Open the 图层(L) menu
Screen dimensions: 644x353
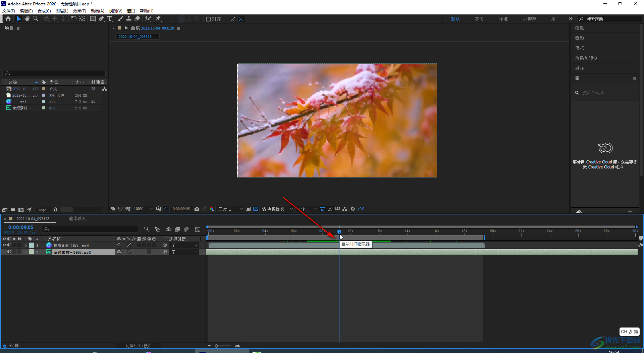[x=62, y=11]
